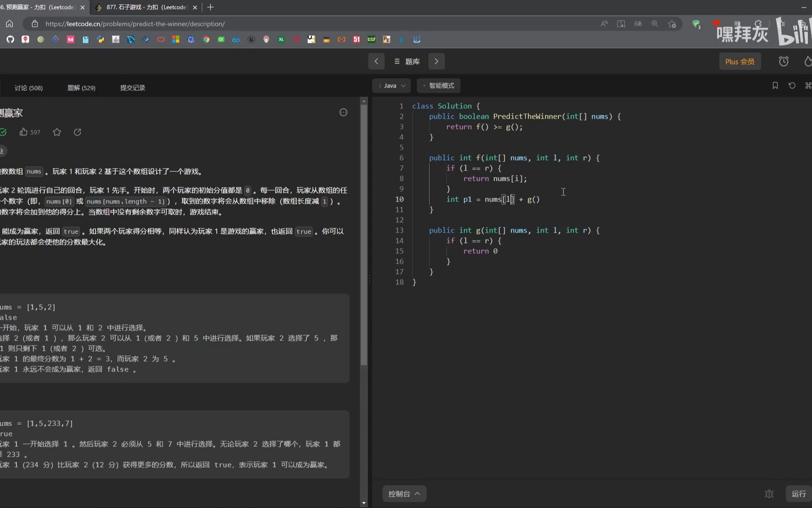812x508 pixels.
Task: Open the green XL bookmark icon
Action: (x=281, y=40)
